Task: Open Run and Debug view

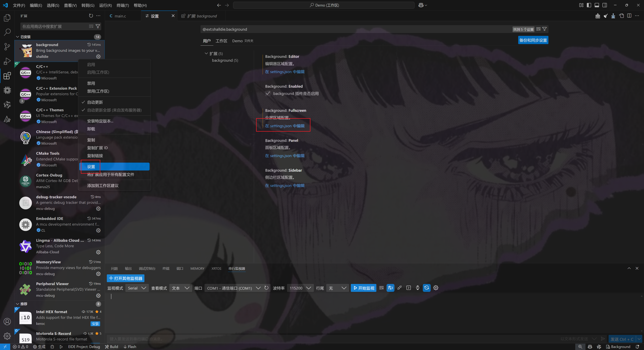Action: [7, 61]
